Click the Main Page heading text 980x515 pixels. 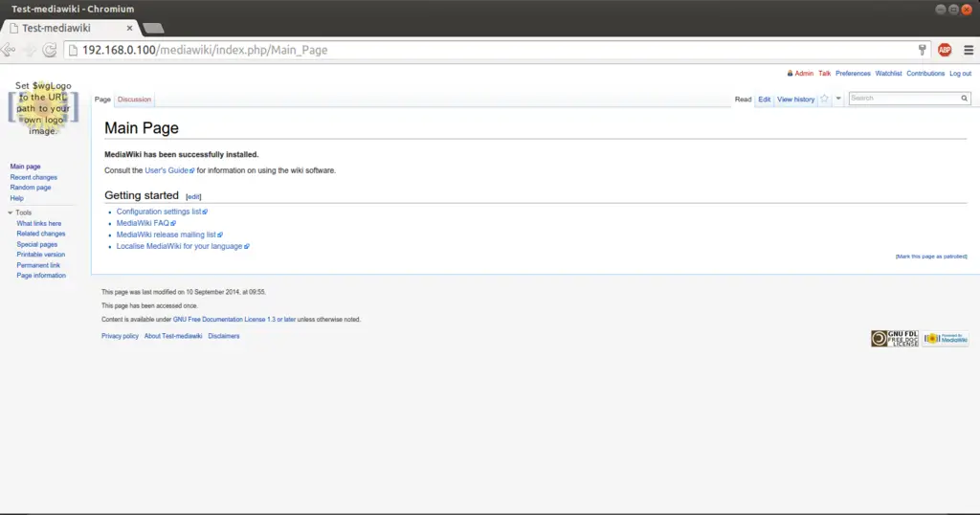tap(142, 128)
